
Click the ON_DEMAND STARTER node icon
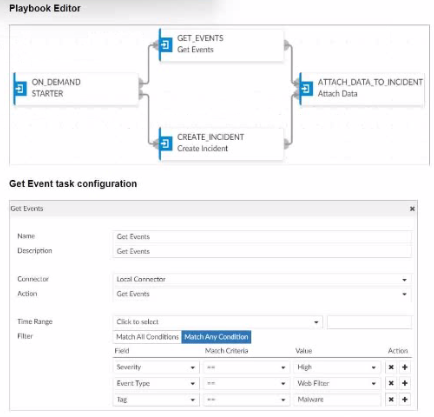click(21, 89)
